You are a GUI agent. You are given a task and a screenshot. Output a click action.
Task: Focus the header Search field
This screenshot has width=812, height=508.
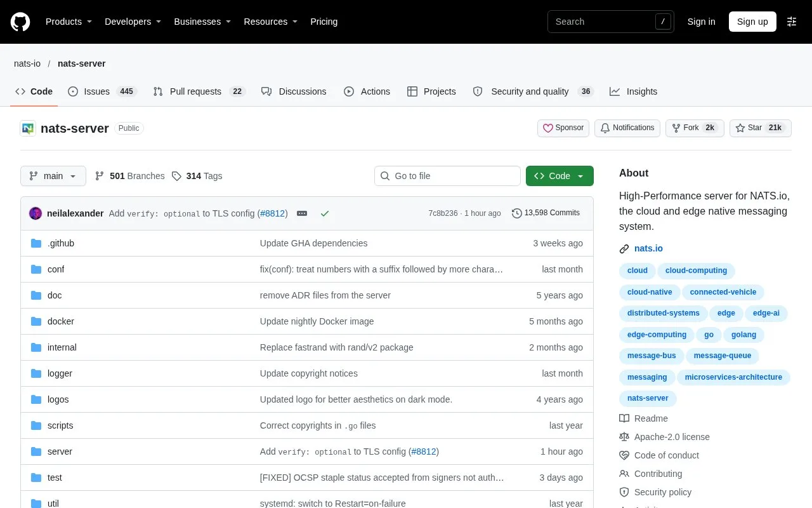click(x=611, y=22)
